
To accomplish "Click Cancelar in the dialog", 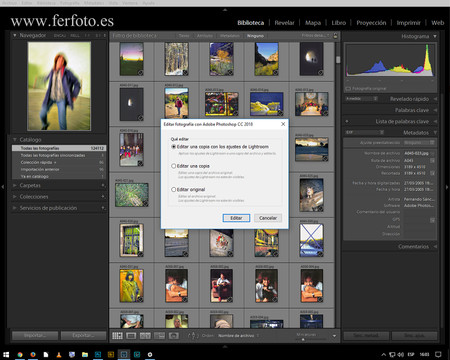I will click(x=268, y=218).
